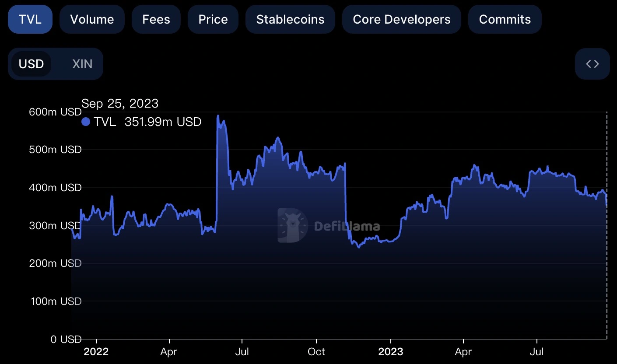617x364 pixels.
Task: Click the embed chart code icon
Action: pyautogui.click(x=592, y=64)
